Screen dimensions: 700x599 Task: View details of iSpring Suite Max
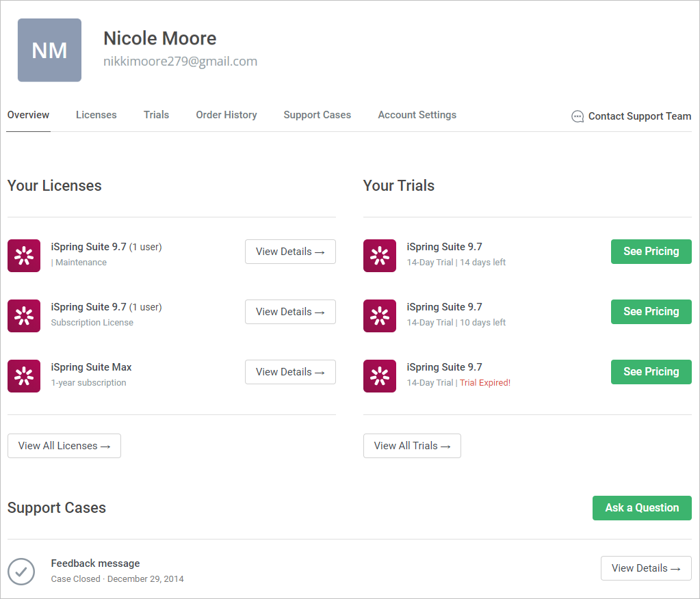coord(290,372)
